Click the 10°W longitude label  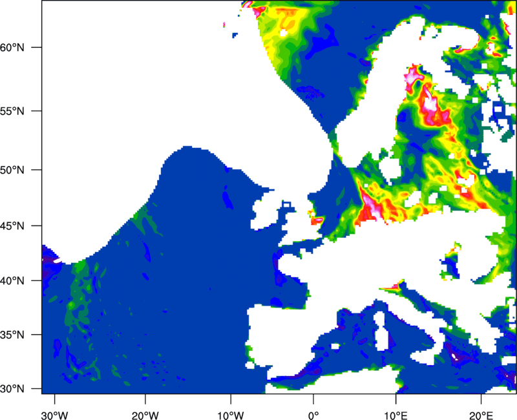click(231, 415)
